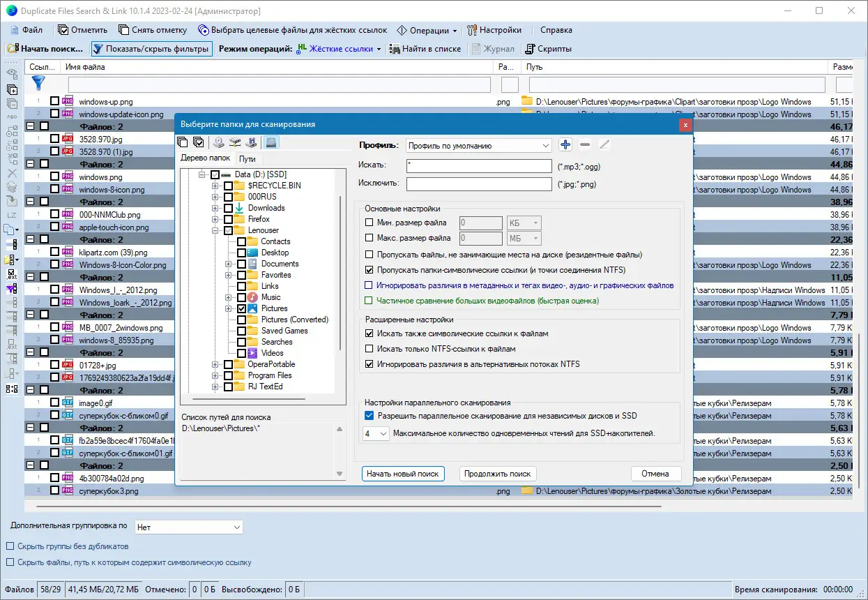The height and width of the screenshot is (600, 868).
Task: Click GIF icon beside image0.gif
Action: 68,403
